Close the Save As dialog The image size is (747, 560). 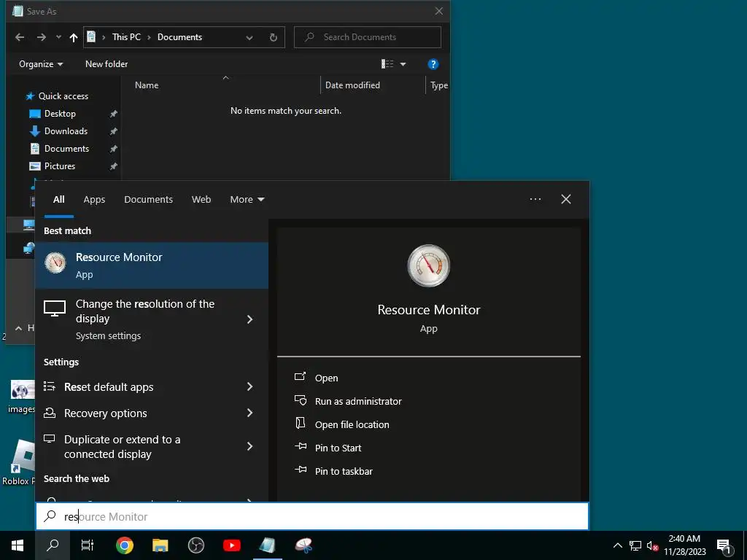tap(438, 11)
